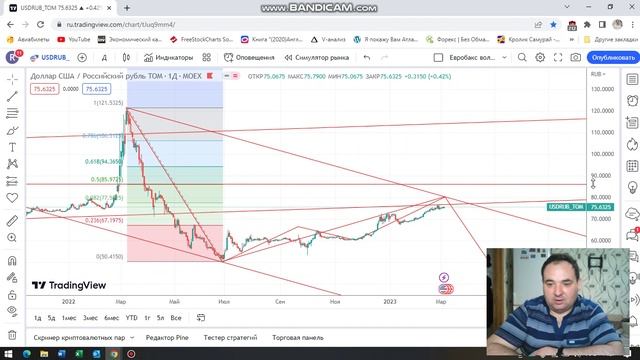The width and height of the screenshot is (640, 360).
Task: Open the calendar panel on the right sidebar
Action: 632,166
